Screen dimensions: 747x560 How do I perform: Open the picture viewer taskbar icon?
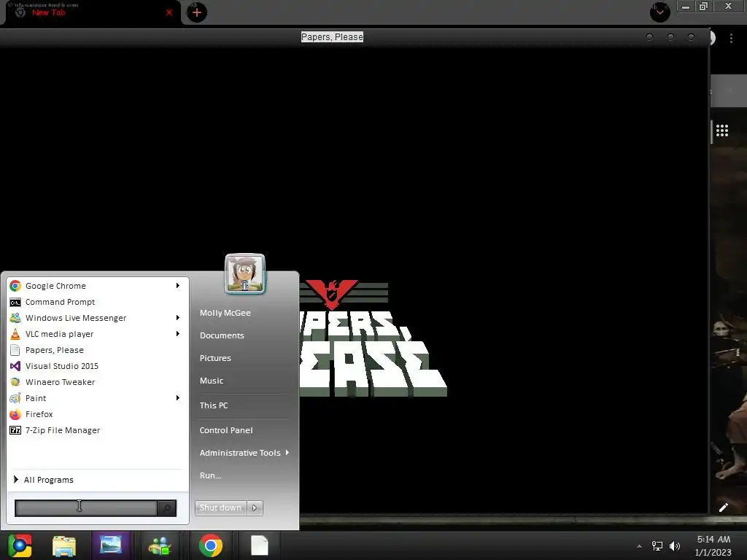pos(111,545)
